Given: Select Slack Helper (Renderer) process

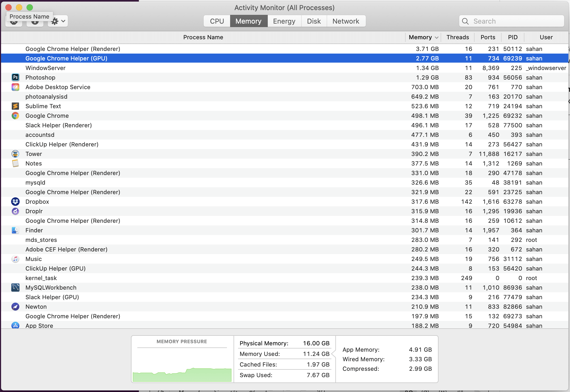Looking at the screenshot, I should (285, 125).
